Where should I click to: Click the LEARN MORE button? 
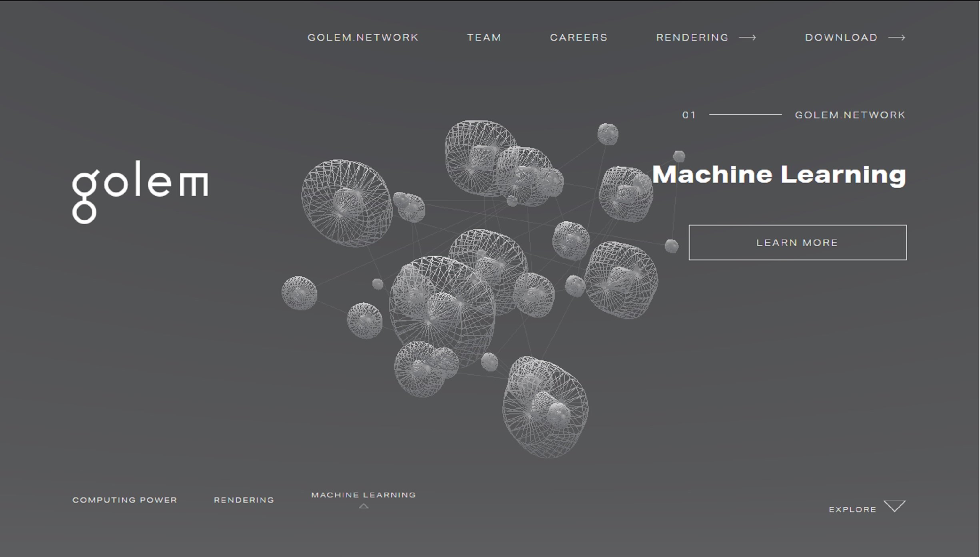pos(798,242)
